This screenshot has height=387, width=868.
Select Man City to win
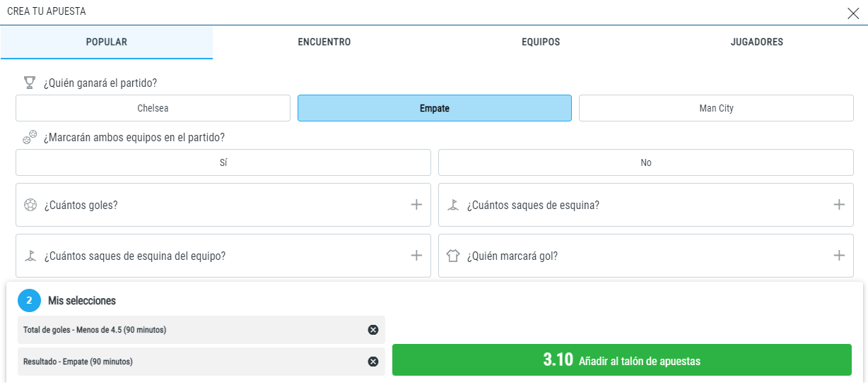pyautogui.click(x=716, y=108)
